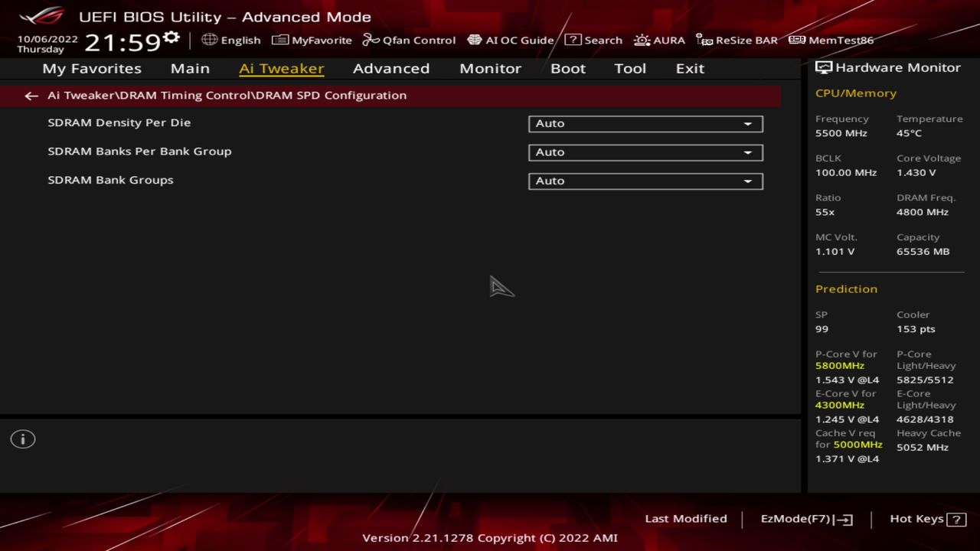
Task: Show the Hot Keys list
Action: coord(928,519)
